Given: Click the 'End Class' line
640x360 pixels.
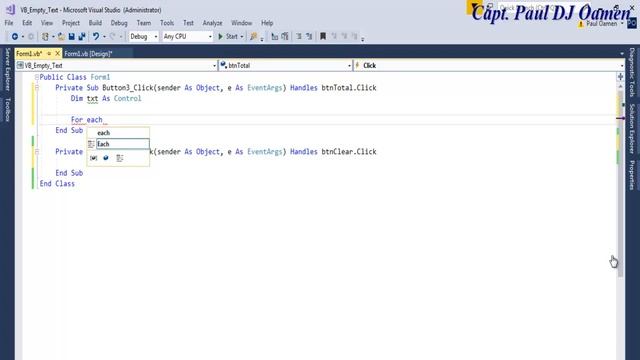Looking at the screenshot, I should pos(57,184).
